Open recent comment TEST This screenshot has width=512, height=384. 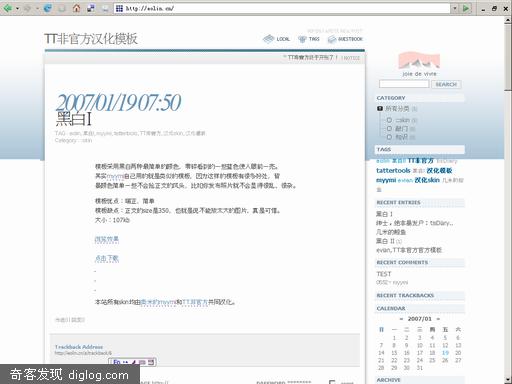point(384,274)
